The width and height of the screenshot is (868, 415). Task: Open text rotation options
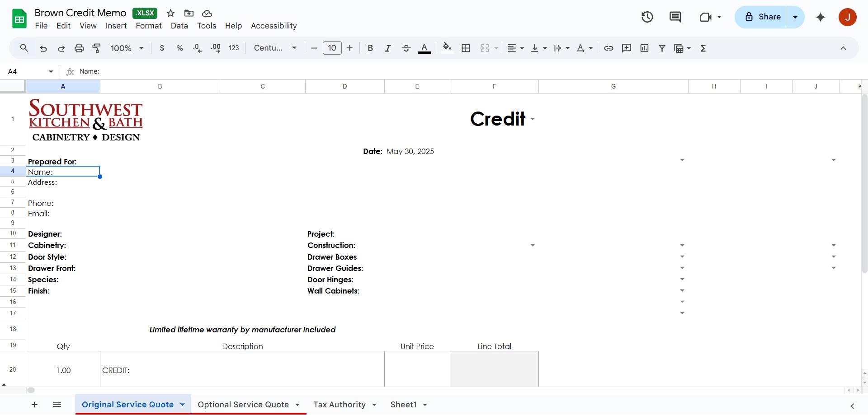(x=585, y=48)
